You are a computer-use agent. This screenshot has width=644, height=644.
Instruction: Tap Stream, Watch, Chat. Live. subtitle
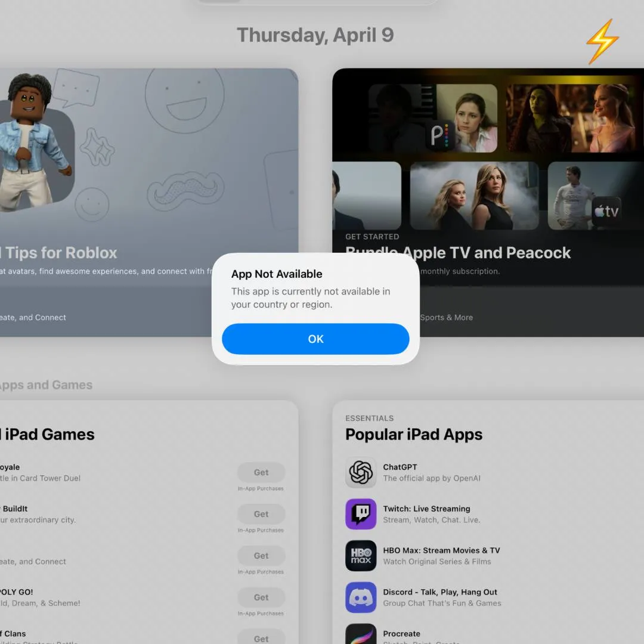pos(431,519)
